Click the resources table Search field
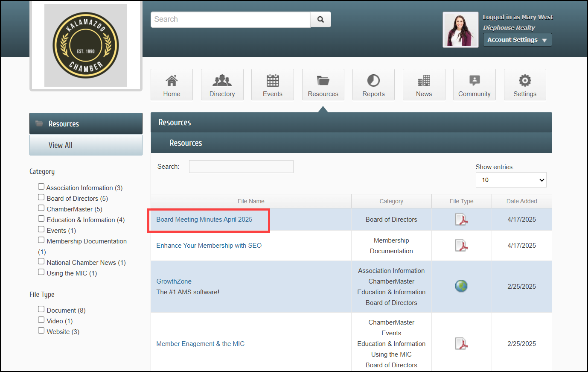Screen dimensions: 588x372 click(241, 167)
